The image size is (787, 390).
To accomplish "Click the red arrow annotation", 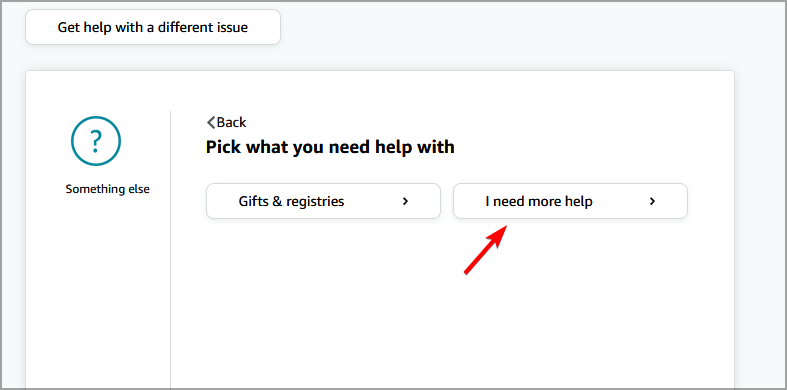I will pos(486,250).
